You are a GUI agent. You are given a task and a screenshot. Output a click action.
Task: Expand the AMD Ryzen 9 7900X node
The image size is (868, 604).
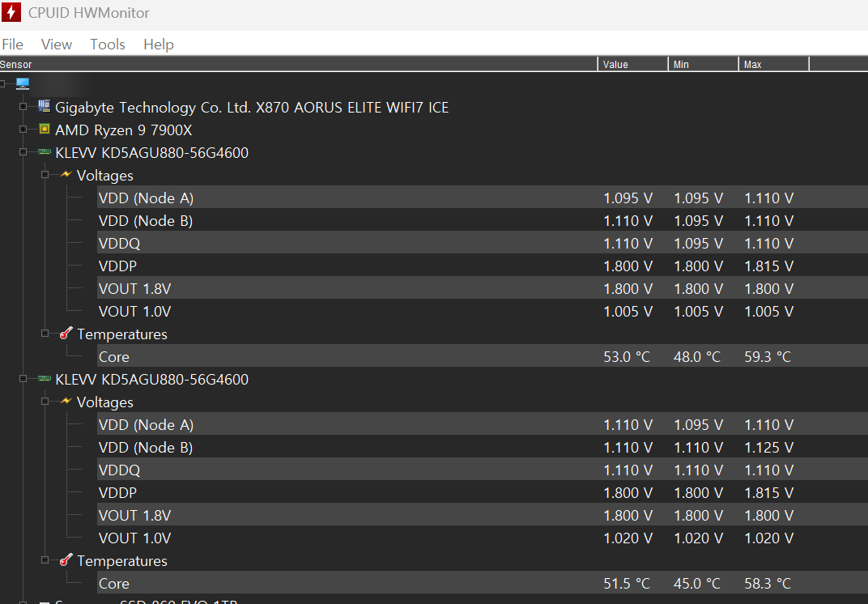pos(23,129)
